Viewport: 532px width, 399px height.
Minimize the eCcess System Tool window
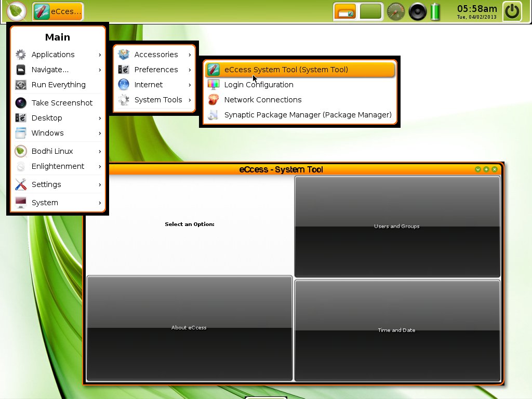(478, 169)
